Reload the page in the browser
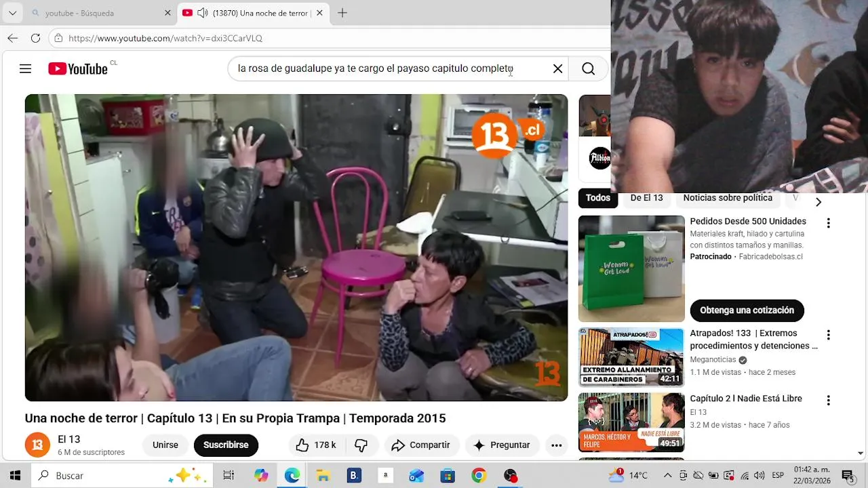 (x=35, y=38)
